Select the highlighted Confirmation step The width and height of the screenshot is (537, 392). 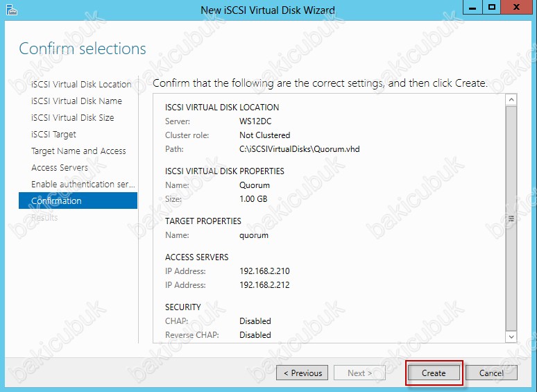click(78, 201)
